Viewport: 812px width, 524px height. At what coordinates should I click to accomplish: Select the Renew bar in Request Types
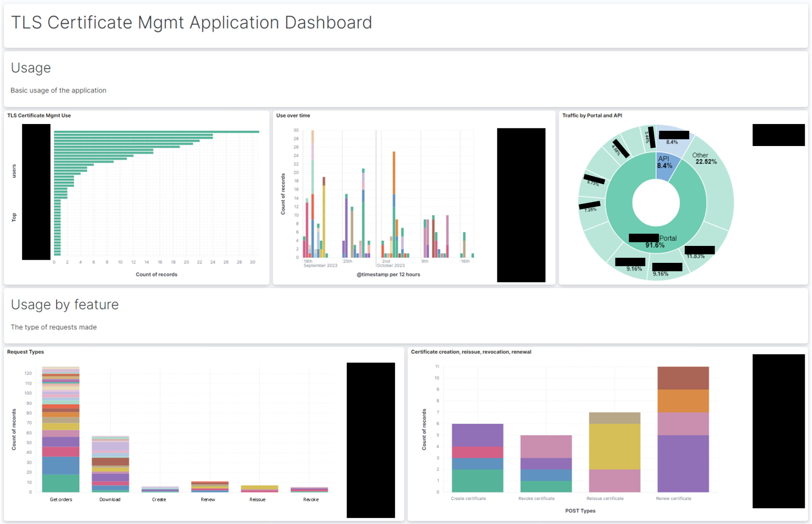click(209, 487)
